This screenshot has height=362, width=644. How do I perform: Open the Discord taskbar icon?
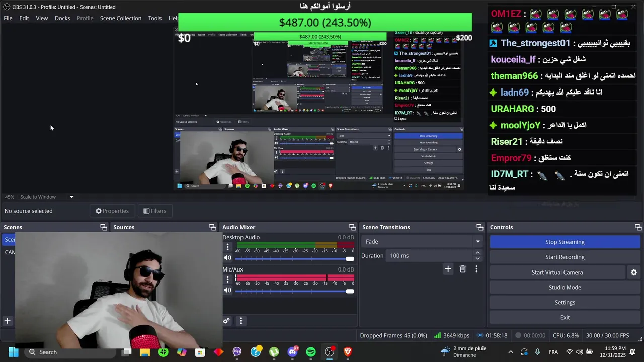(292, 352)
